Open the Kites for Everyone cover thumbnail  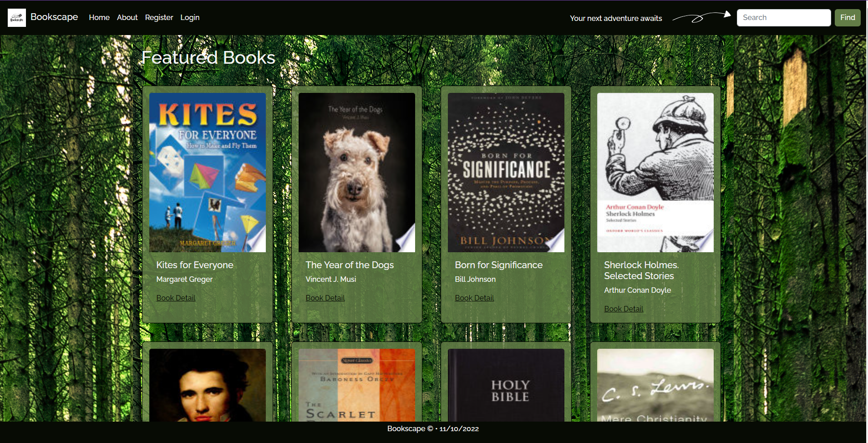click(208, 173)
